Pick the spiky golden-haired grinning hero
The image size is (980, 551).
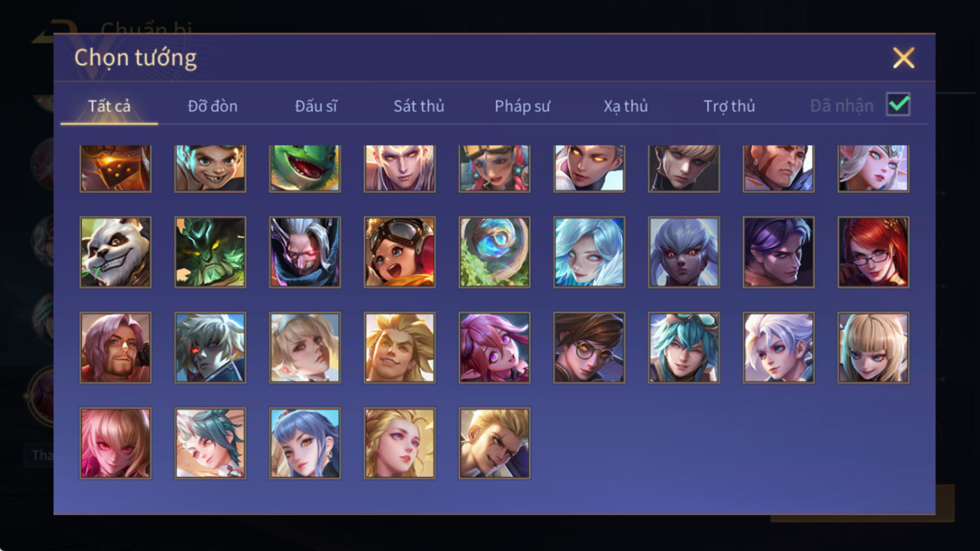click(x=400, y=348)
